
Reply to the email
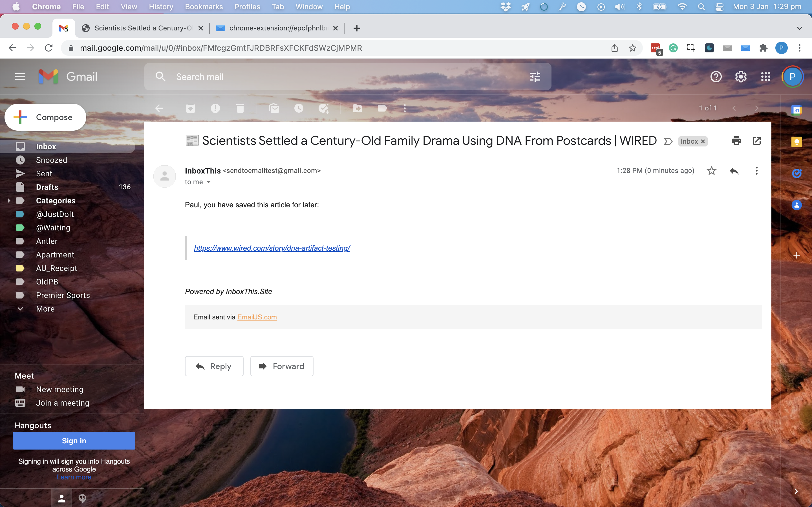(x=214, y=366)
